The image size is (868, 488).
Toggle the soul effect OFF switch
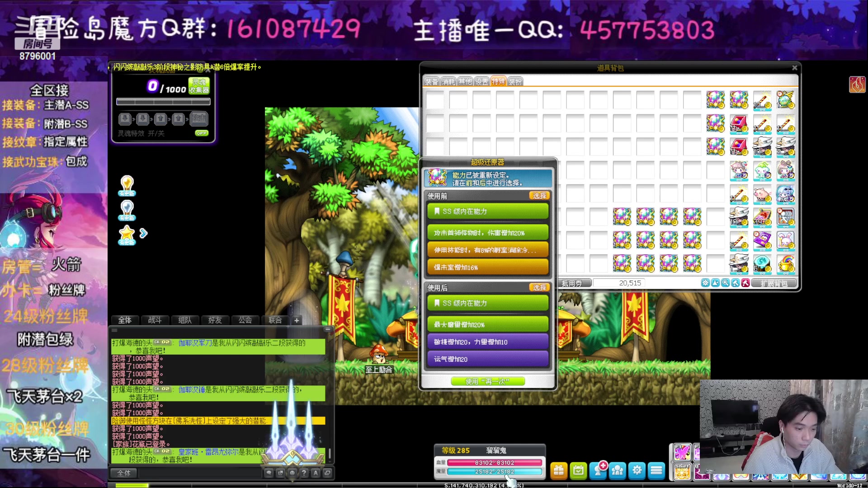(202, 133)
